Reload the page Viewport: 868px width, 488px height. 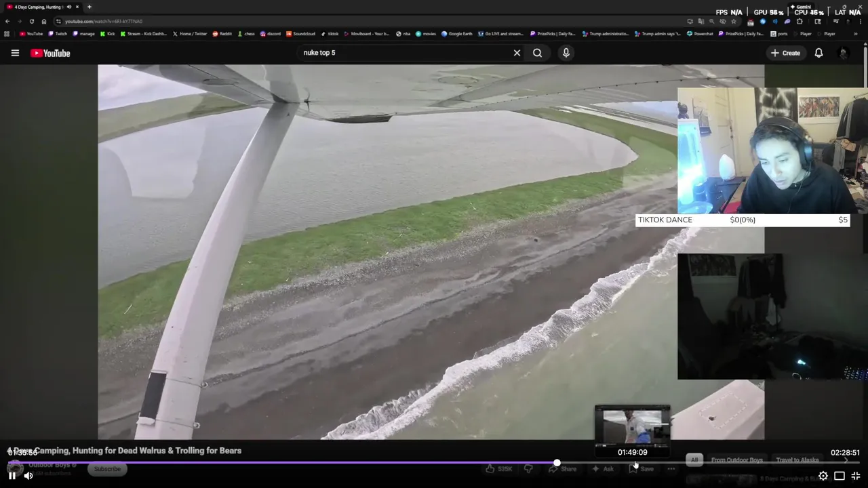click(x=31, y=21)
